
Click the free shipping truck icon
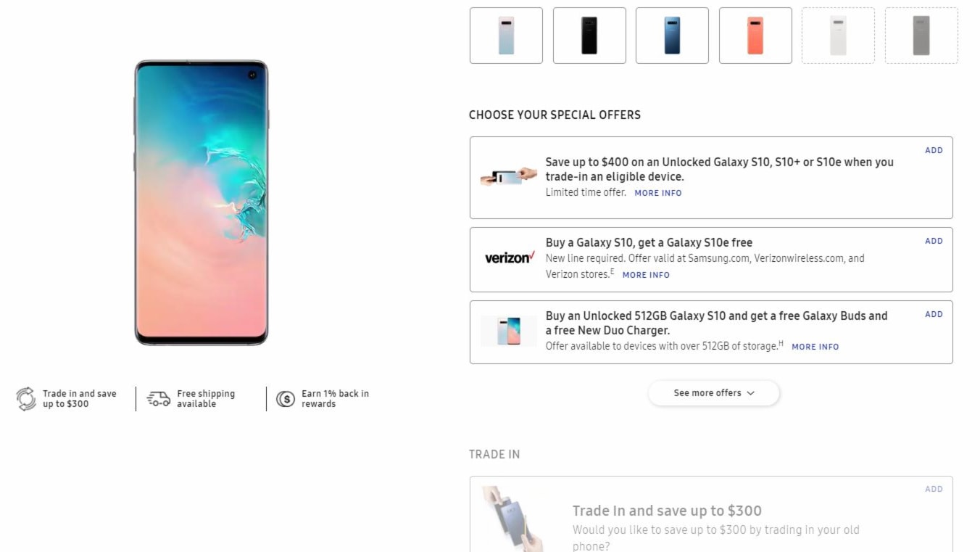[159, 398]
